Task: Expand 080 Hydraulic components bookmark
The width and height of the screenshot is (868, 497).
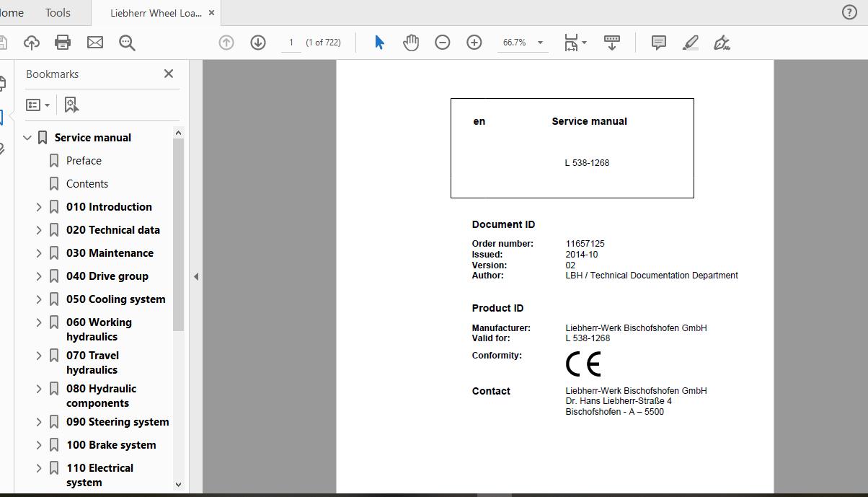Action: coord(39,388)
